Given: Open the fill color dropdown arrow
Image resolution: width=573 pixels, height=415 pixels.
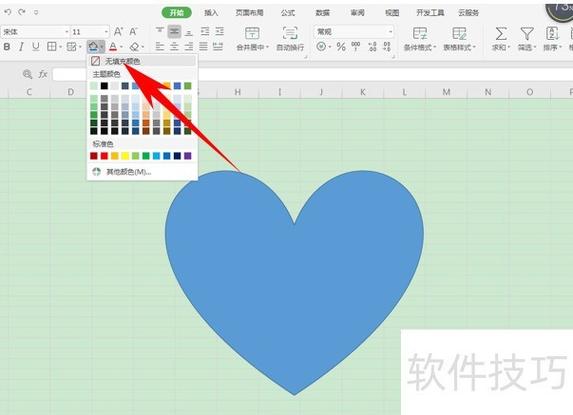Looking at the screenshot, I should (x=102, y=47).
